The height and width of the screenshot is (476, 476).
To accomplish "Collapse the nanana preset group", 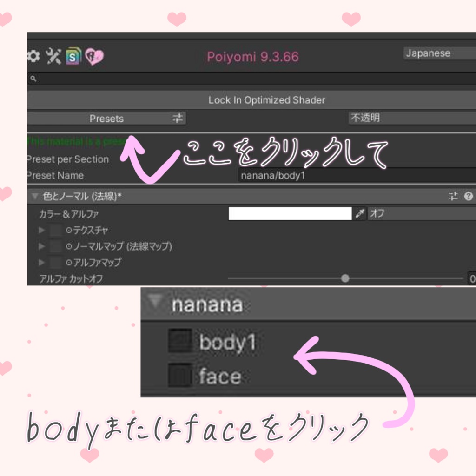I will 155,301.
